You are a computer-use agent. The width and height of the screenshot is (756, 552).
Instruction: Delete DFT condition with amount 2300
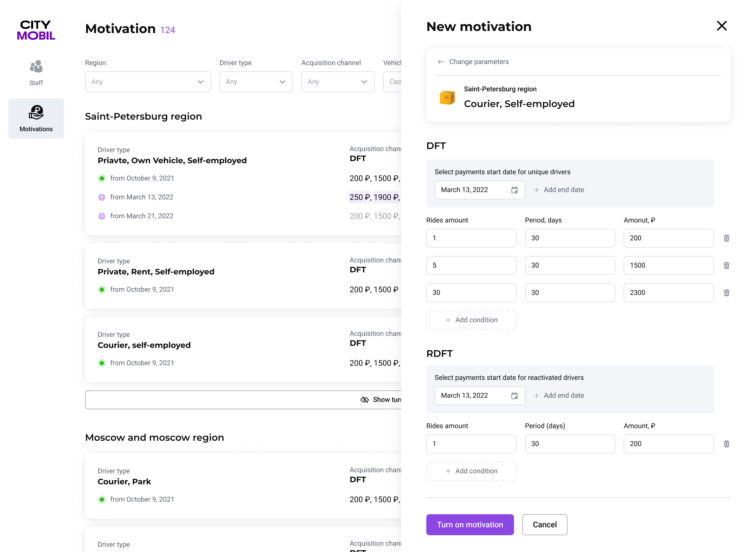[x=726, y=293]
